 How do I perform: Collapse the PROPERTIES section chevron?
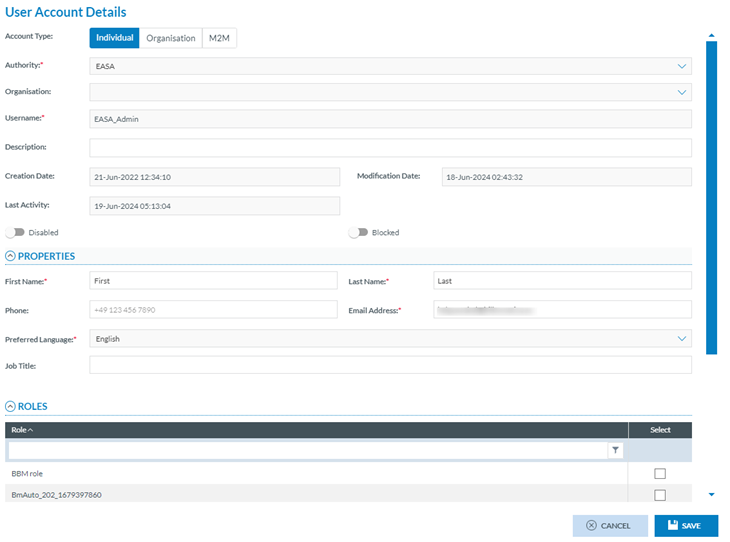11,256
